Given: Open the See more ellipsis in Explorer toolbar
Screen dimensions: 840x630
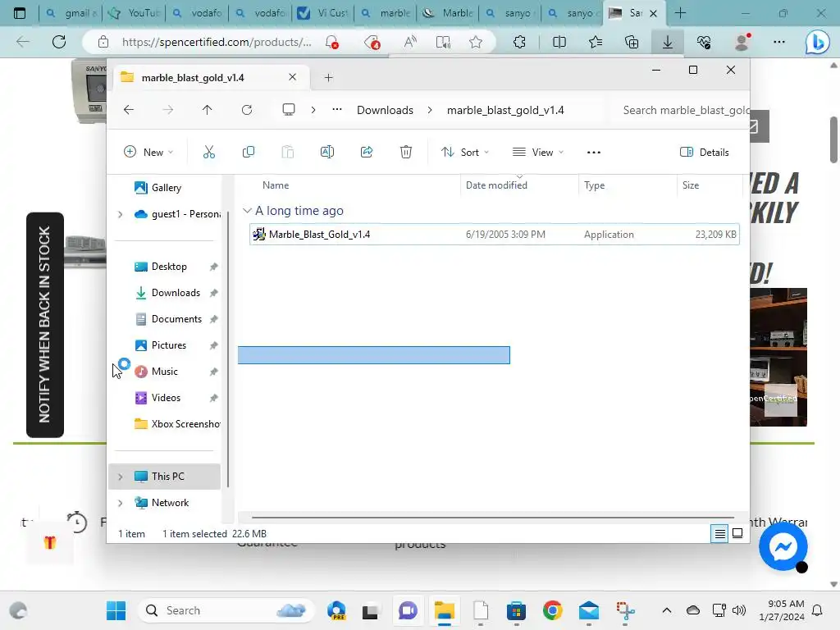Looking at the screenshot, I should (594, 152).
